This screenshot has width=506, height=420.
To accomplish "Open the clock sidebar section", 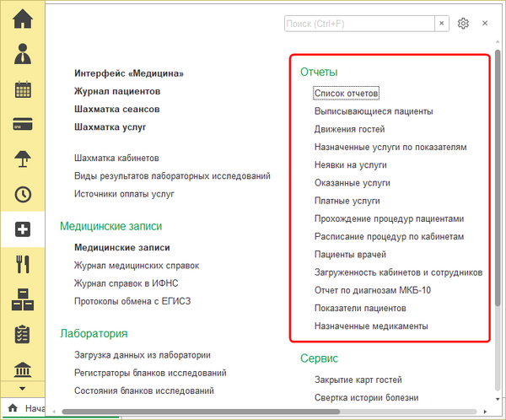I will click(23, 194).
